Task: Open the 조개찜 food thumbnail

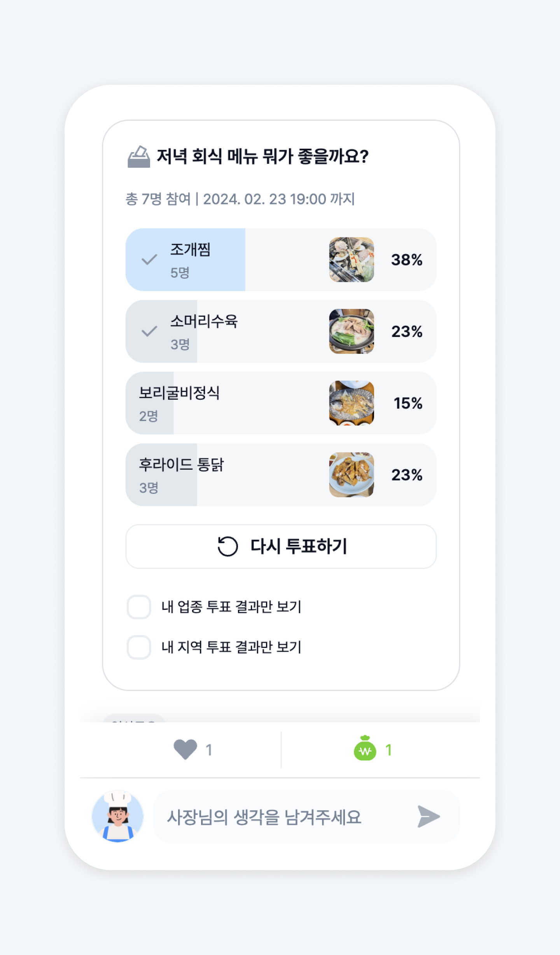Action: point(352,260)
